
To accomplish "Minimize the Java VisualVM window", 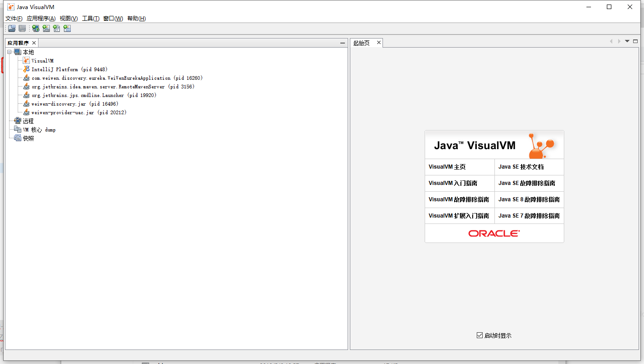I will [589, 7].
